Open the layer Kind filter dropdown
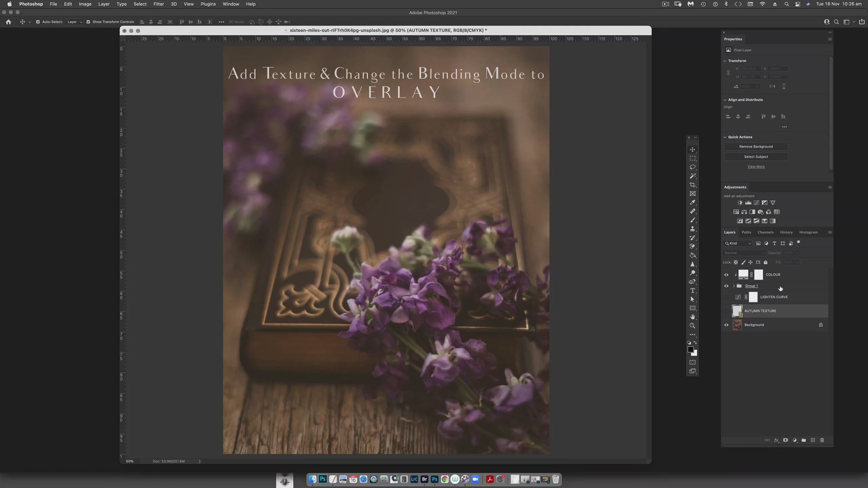Image resolution: width=868 pixels, height=488 pixels. [738, 243]
